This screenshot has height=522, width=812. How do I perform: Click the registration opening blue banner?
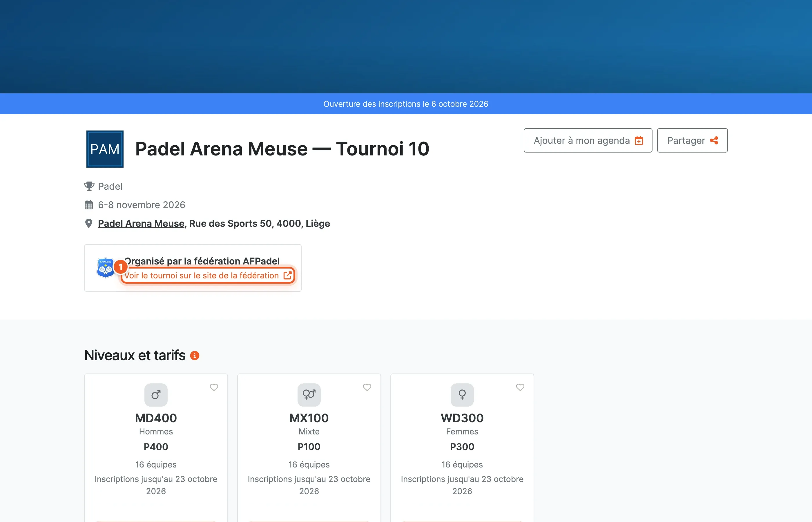406,104
